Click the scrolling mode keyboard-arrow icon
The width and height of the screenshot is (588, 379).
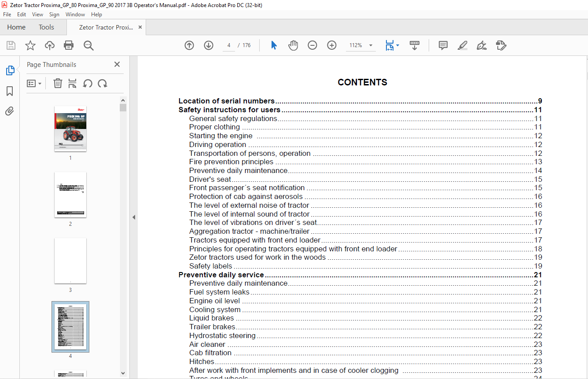click(415, 45)
